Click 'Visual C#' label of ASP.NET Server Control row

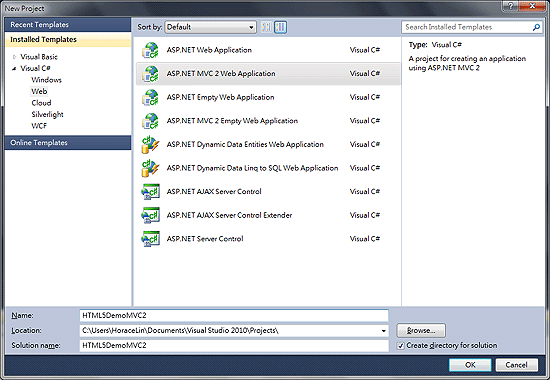[x=365, y=239]
